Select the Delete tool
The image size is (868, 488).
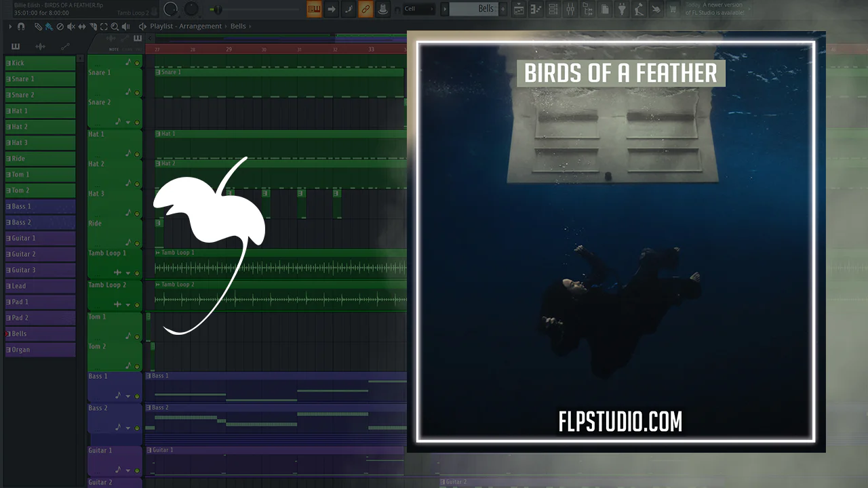click(60, 26)
